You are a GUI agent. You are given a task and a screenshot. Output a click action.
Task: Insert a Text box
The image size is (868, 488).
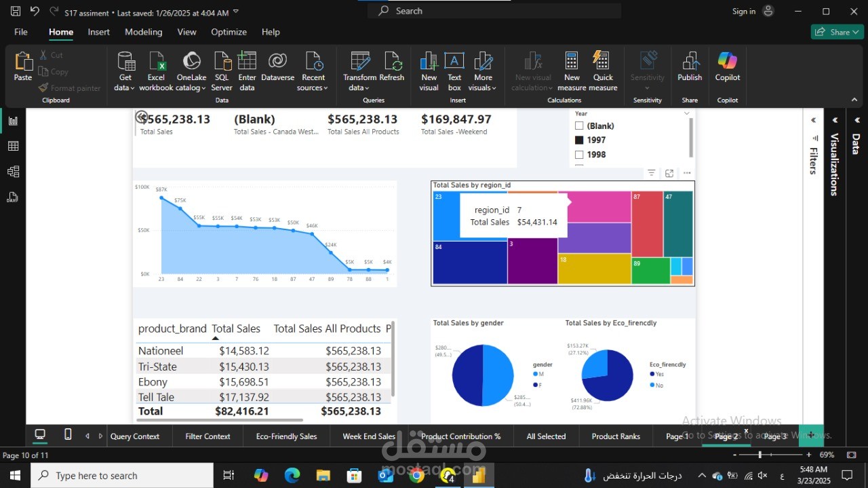[454, 71]
